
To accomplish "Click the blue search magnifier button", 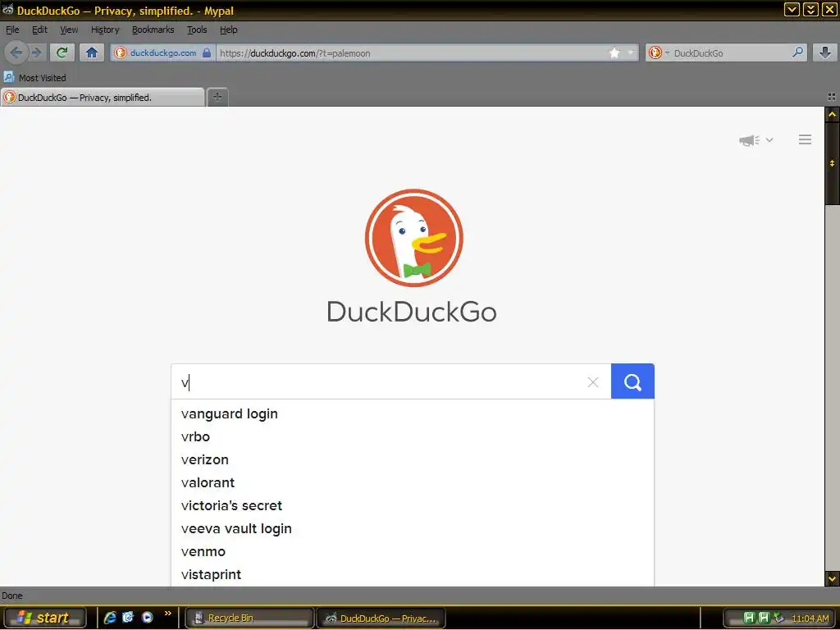I will tap(632, 381).
